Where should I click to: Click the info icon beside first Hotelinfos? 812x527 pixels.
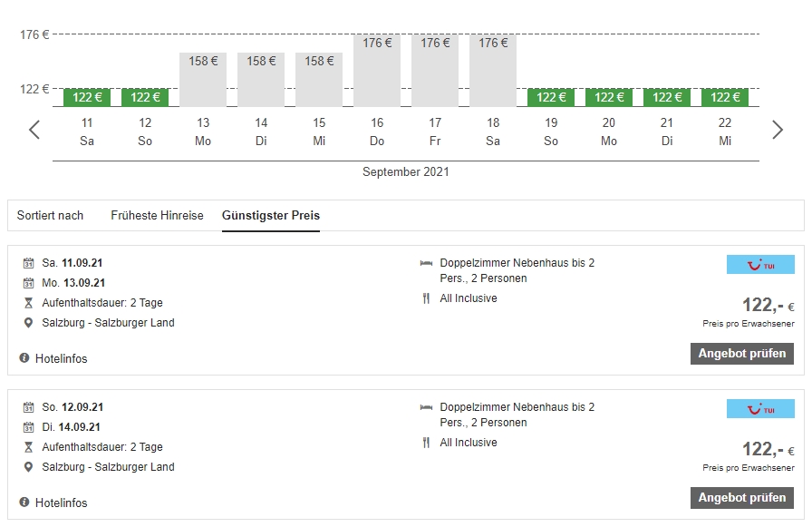24,358
